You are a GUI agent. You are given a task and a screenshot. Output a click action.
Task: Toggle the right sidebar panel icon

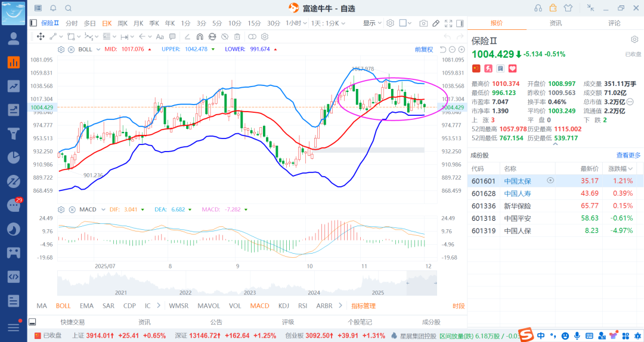460,23
